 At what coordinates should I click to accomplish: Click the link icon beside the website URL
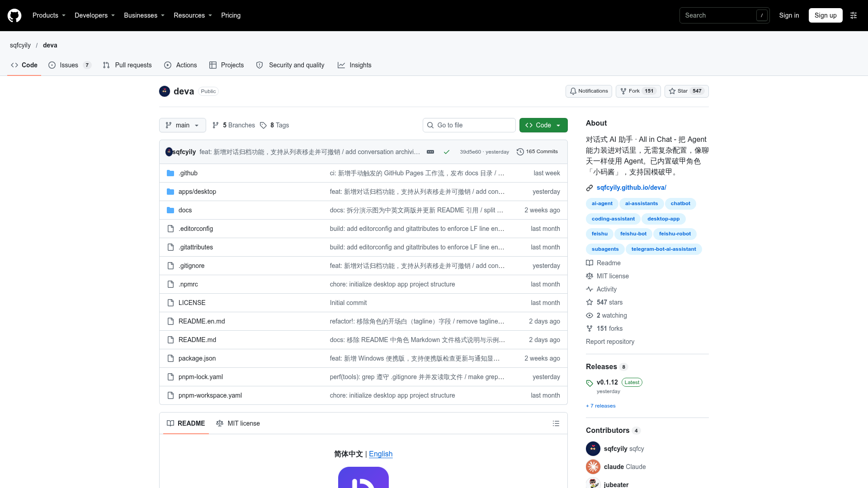coord(590,188)
